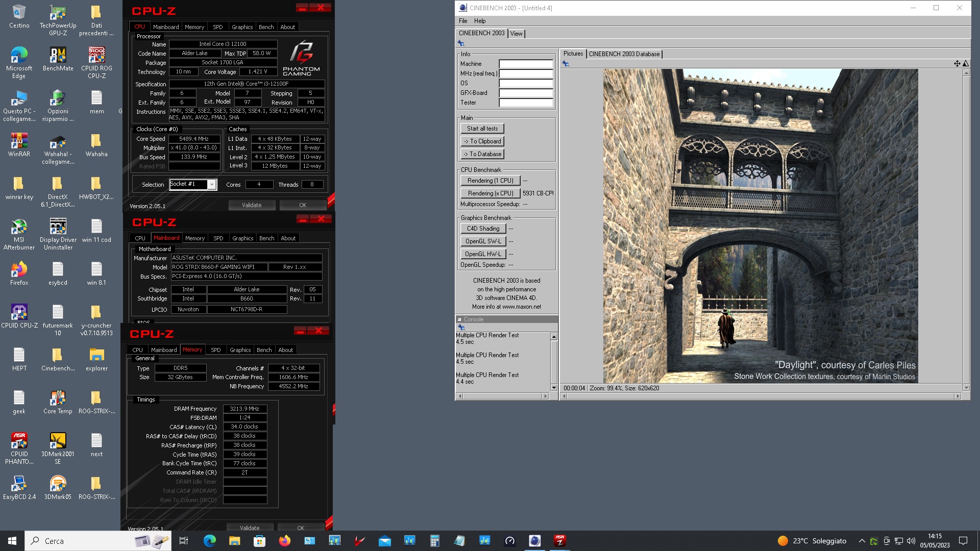Screen dimensions: 980x551
Task: Click the volume icon in system tray
Action: [x=911, y=541]
